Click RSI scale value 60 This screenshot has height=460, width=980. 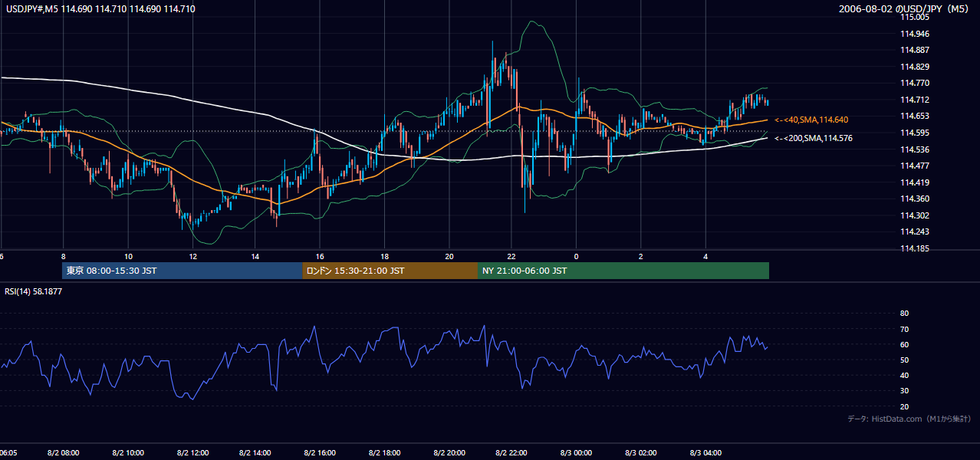coord(904,344)
